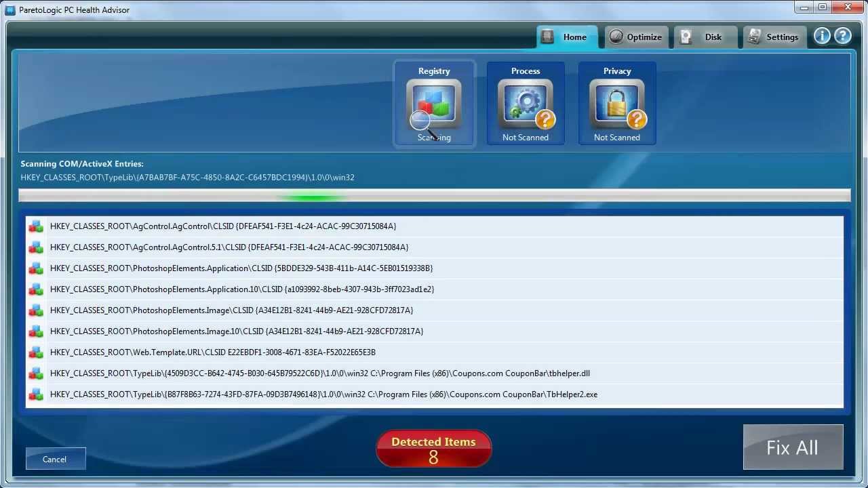Select the Web.Template.URL\CLSID row text
The width and height of the screenshot is (868, 488).
[213, 352]
